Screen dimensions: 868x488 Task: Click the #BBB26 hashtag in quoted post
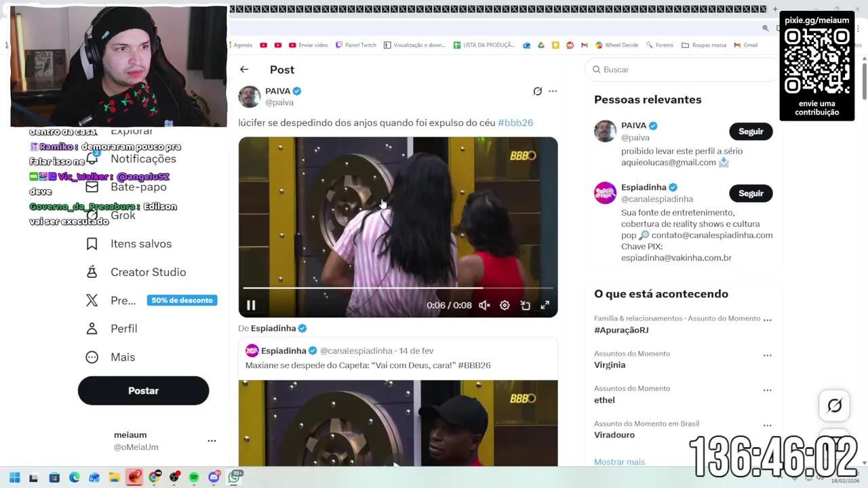tap(474, 365)
